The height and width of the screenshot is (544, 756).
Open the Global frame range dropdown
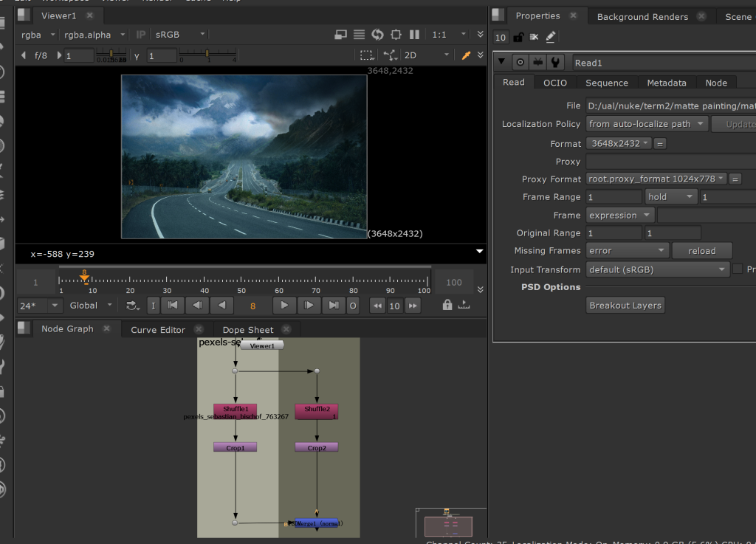[91, 306]
